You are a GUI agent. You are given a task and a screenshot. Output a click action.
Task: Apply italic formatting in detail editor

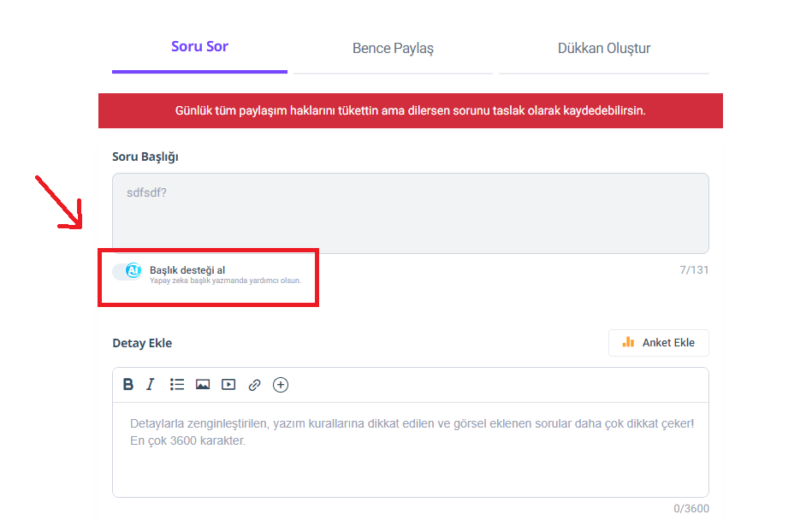tap(151, 384)
